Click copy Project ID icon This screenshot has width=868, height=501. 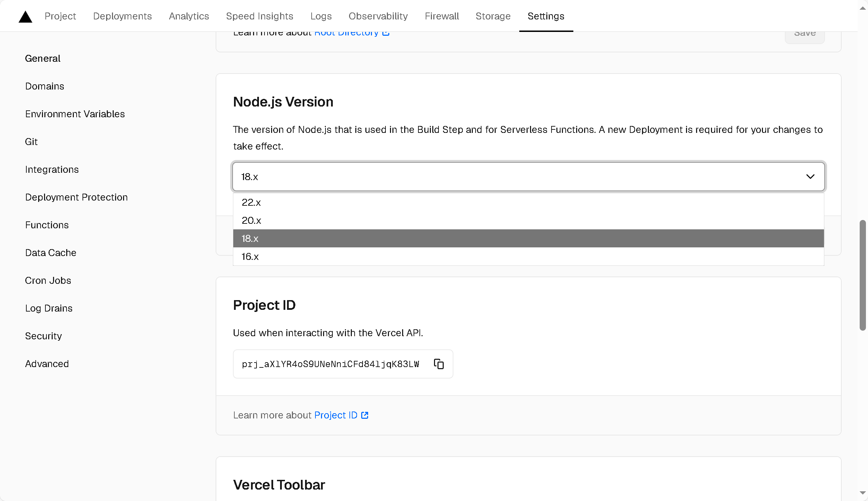point(440,364)
